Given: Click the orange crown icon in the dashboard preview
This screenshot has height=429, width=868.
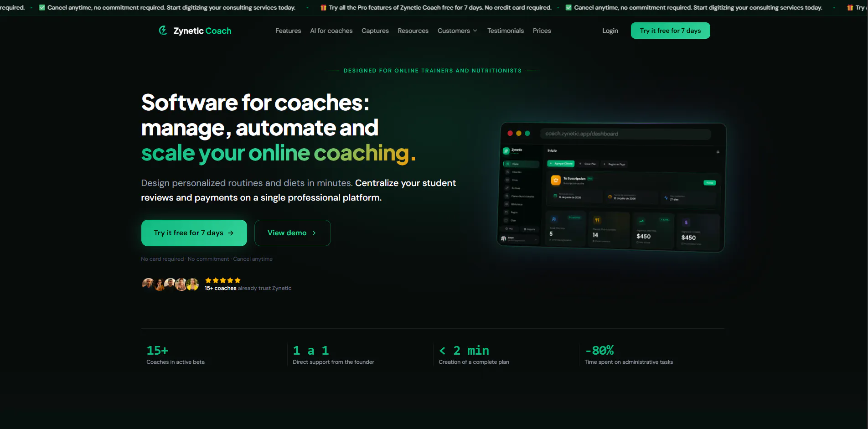Looking at the screenshot, I should pos(556,180).
